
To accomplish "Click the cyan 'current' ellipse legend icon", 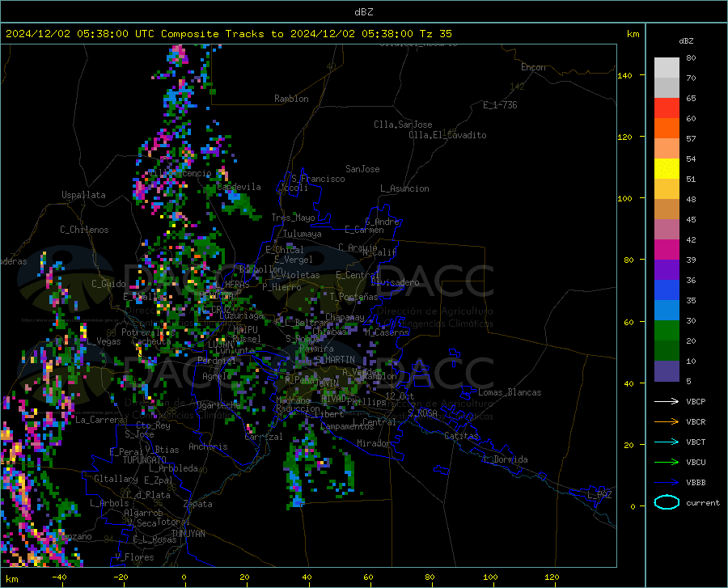I will click(x=667, y=502).
